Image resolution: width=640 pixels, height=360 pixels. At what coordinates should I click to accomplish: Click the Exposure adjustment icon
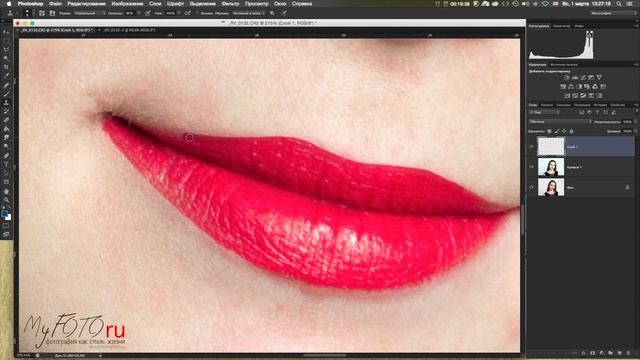pyautogui.click(x=591, y=77)
